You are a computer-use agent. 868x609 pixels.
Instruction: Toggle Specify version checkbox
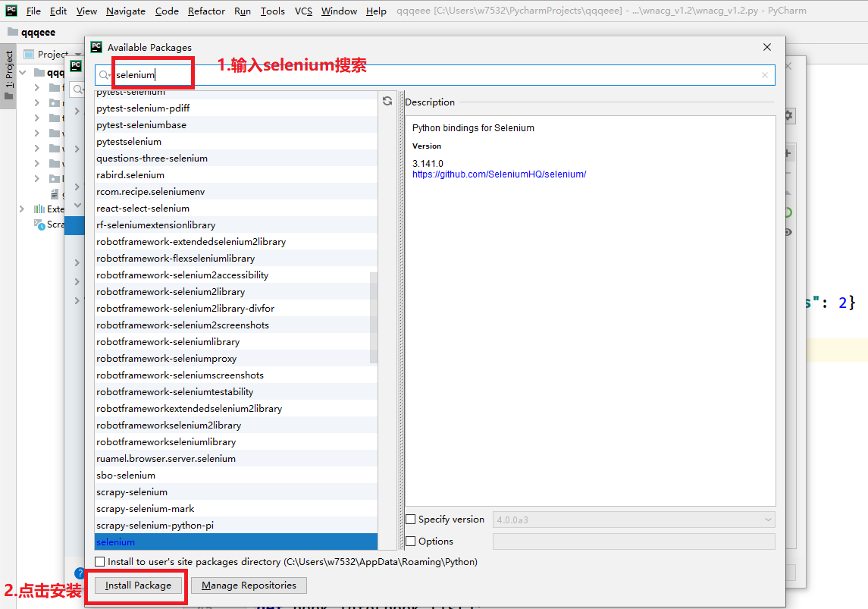coord(411,520)
